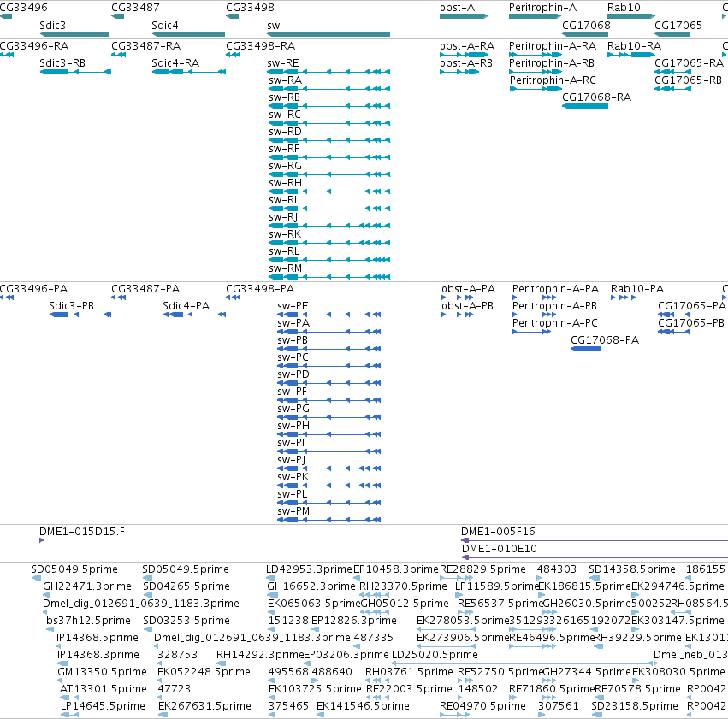The width and height of the screenshot is (728, 719).
Task: Click the CG17065-PA protein label
Action: (692, 306)
